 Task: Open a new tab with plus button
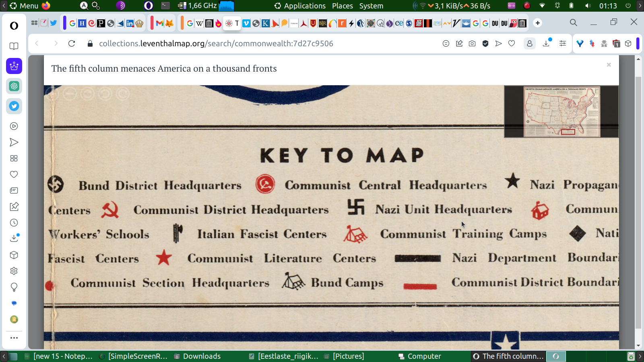click(x=538, y=23)
